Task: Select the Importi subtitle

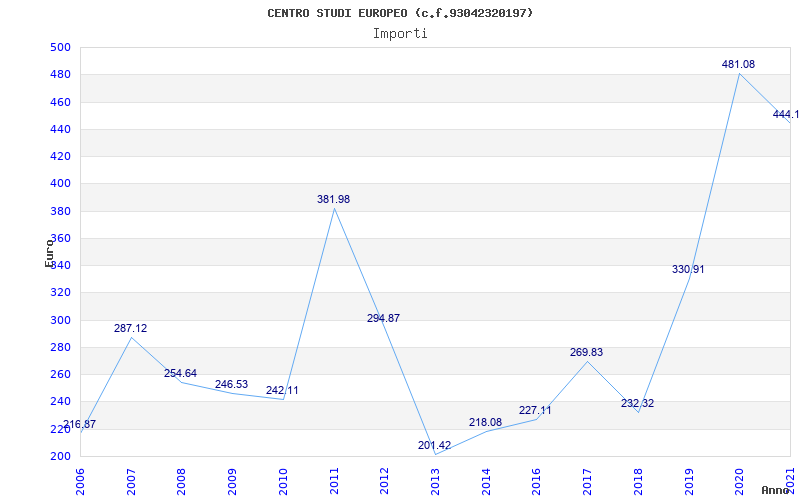Action: pos(400,34)
